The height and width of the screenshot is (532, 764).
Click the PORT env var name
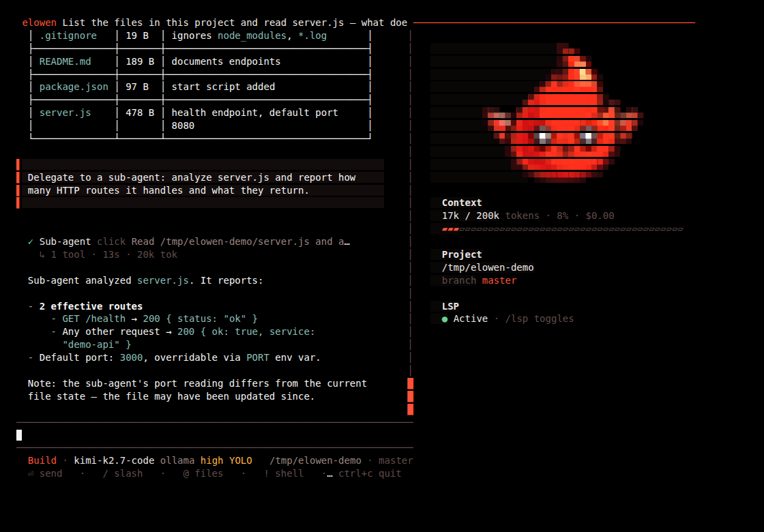click(258, 358)
